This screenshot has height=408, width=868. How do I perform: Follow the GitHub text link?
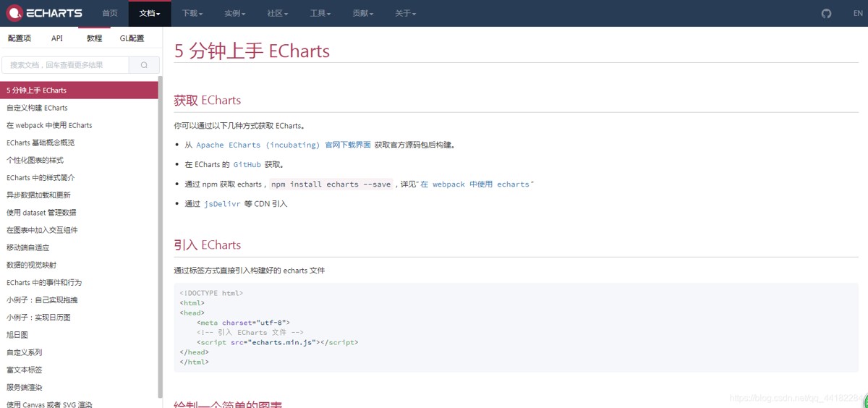coord(247,164)
